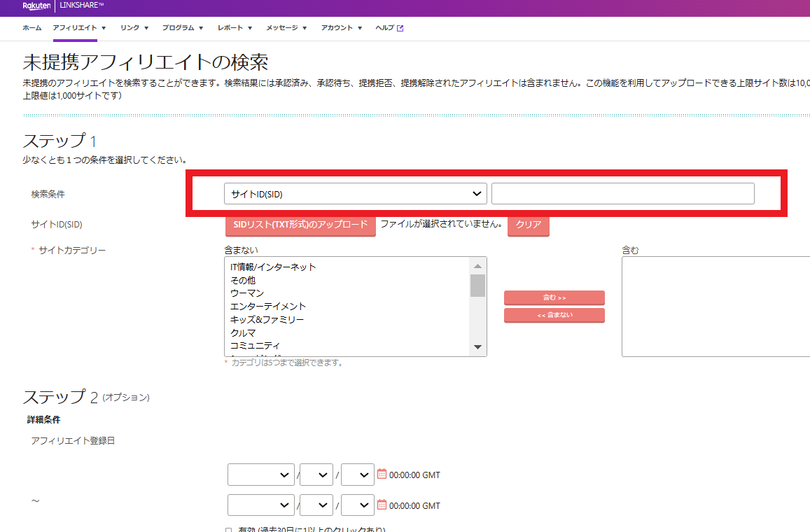Image resolution: width=810 pixels, height=532 pixels.
Task: Expand the start date year dropdown
Action: 260,475
